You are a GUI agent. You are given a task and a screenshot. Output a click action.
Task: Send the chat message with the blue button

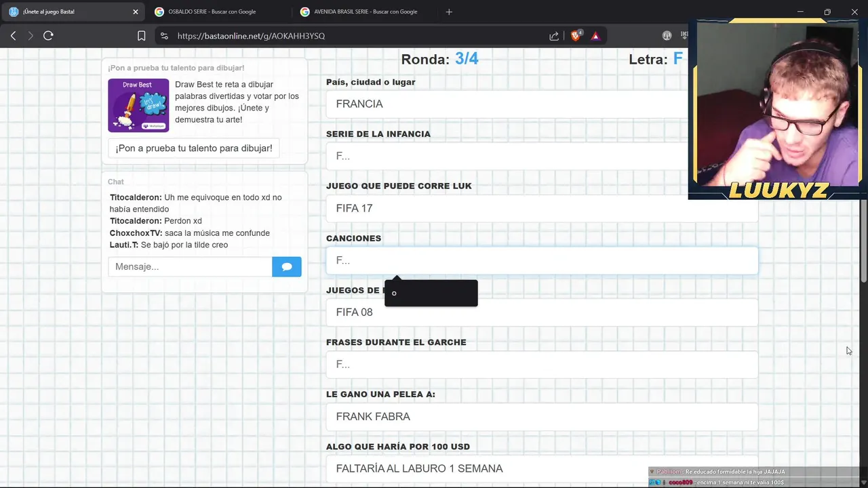pyautogui.click(x=287, y=266)
